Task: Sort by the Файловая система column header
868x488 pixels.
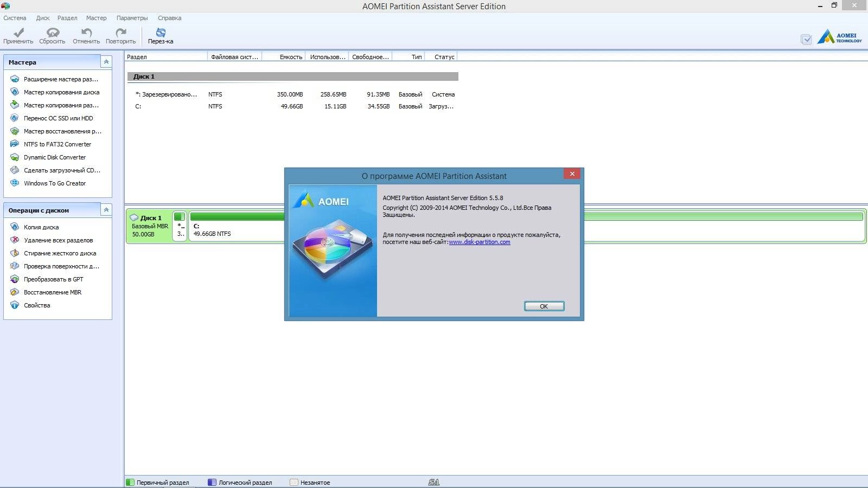Action: point(234,56)
